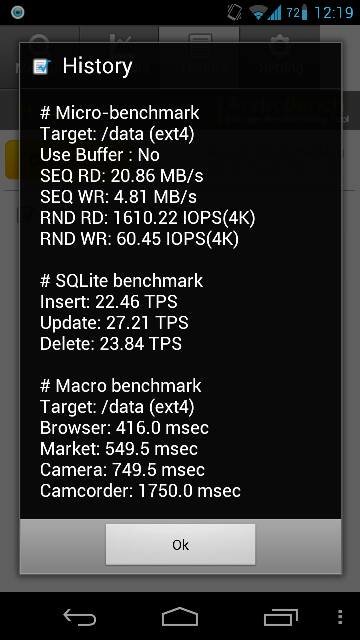The width and height of the screenshot is (360, 640).
Task: Tap the Android back navigation icon
Action: [80, 617]
